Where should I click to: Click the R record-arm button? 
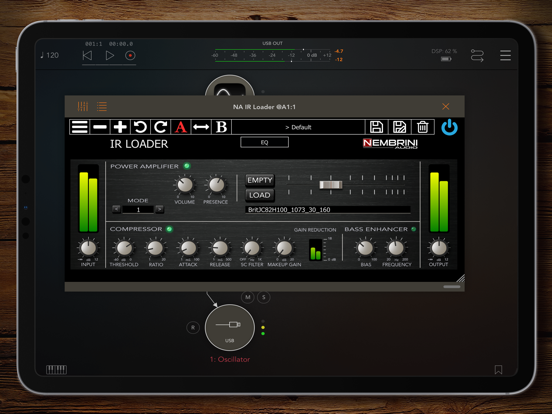[x=193, y=327]
